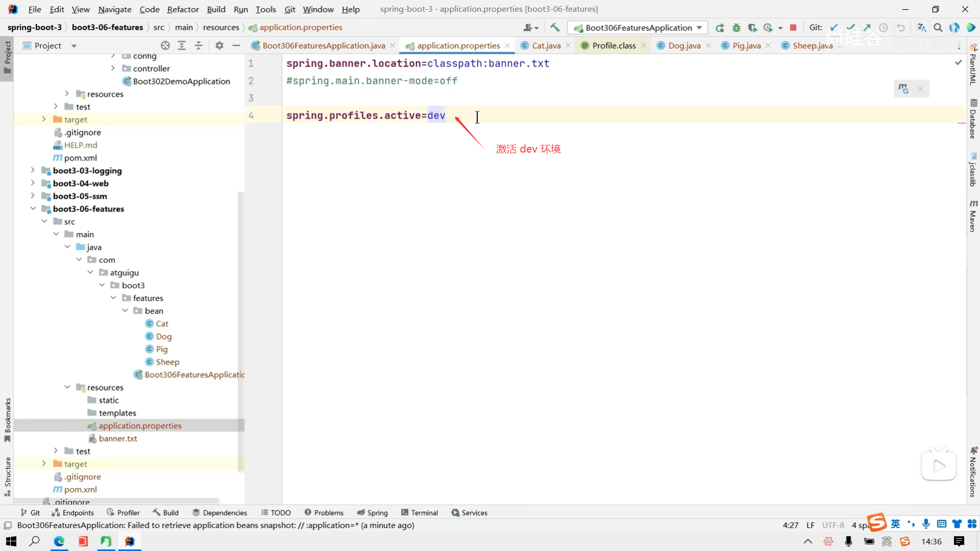Screen dimensions: 980x551
Task: Toggle the Maven side panel
Action: (973, 216)
